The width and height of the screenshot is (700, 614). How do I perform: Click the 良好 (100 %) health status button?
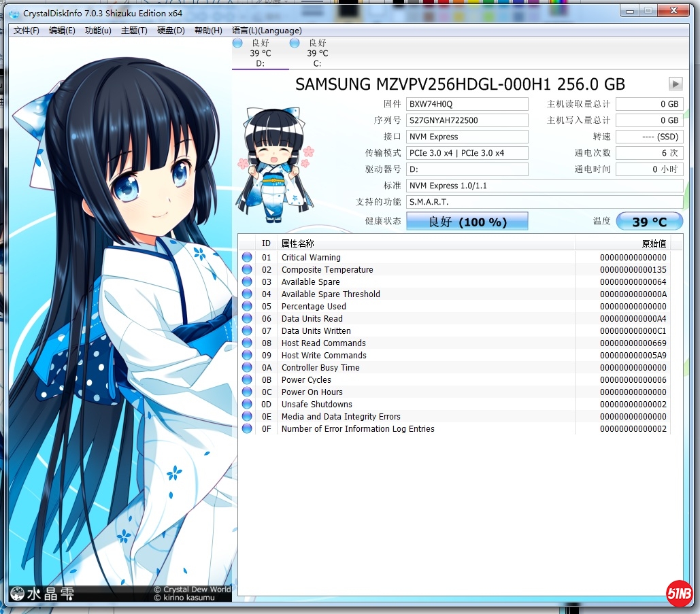point(467,222)
